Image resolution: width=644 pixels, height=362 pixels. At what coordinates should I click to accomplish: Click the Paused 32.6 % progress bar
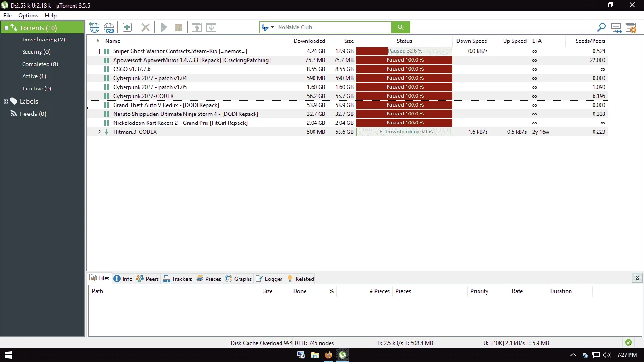(404, 51)
